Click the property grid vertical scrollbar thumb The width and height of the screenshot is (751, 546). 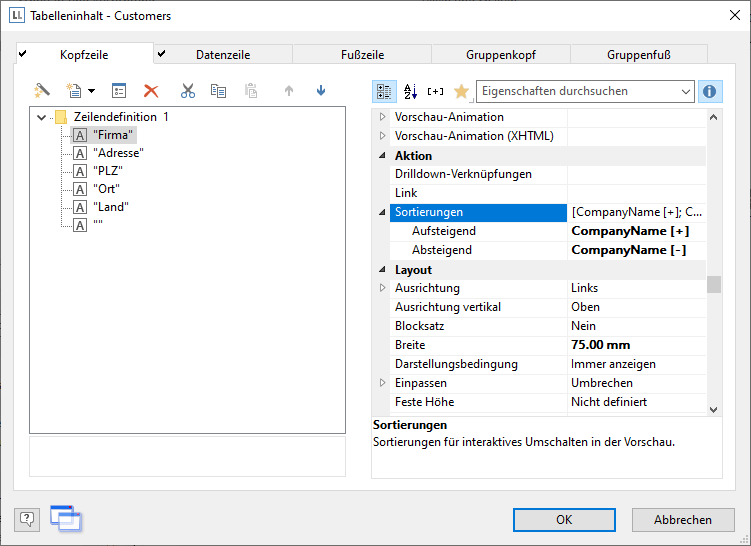[x=713, y=285]
